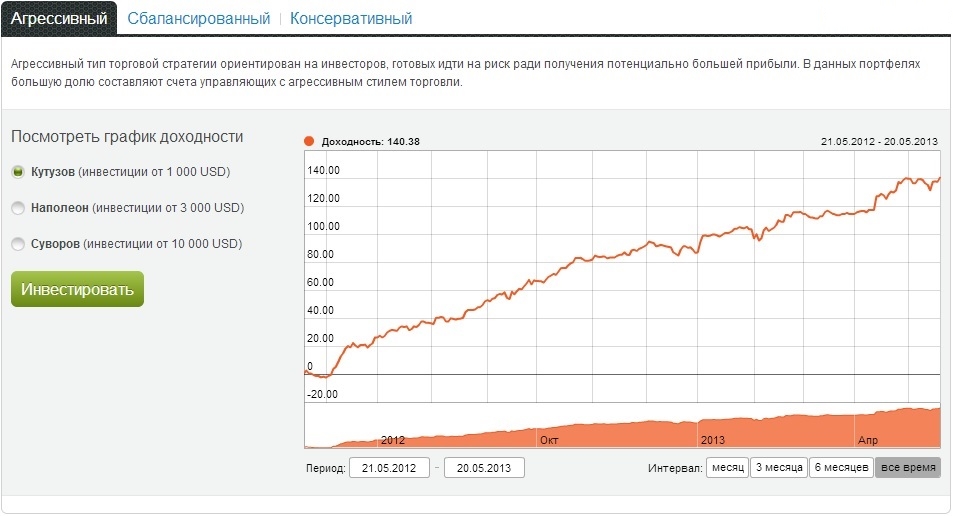The height and width of the screenshot is (516, 953).
Task: Set the chart interval to 6 месяцев
Action: 840,468
